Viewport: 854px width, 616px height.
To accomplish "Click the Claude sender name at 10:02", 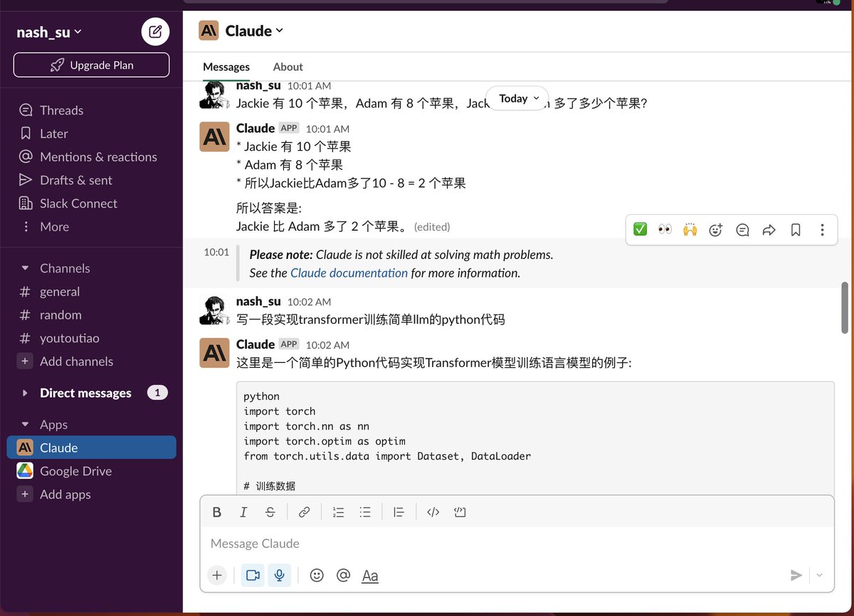I will 255,344.
